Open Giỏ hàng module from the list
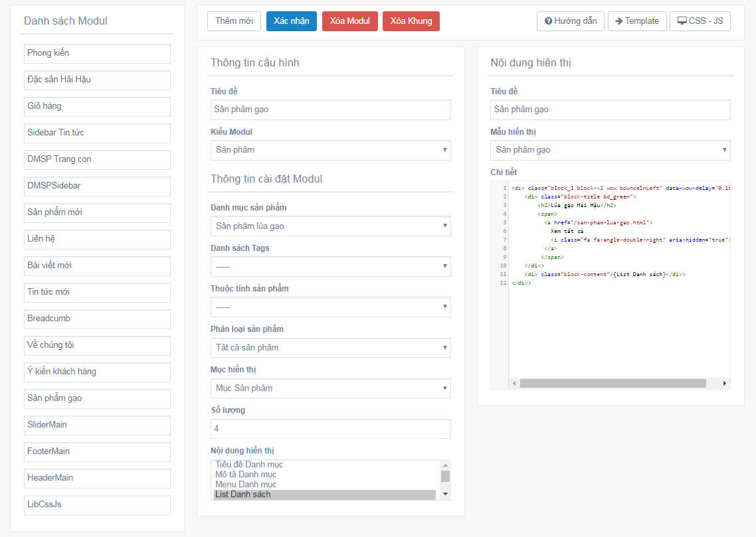The height and width of the screenshot is (537, 756). point(97,106)
